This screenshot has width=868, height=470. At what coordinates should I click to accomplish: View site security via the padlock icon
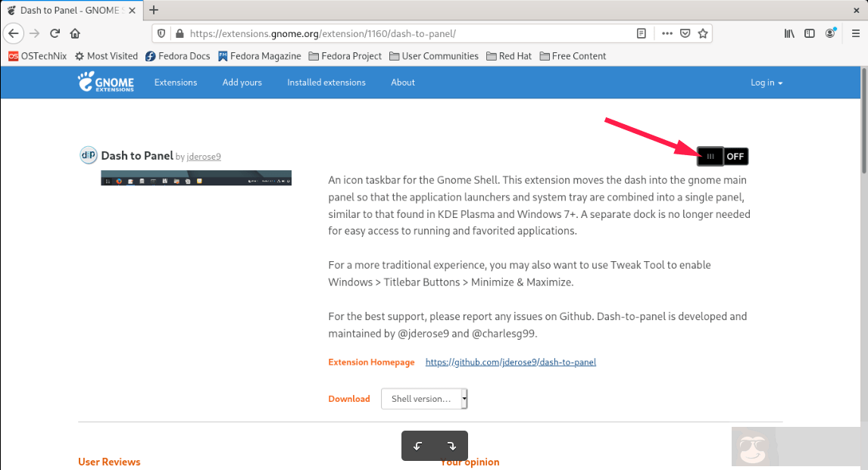coord(180,34)
